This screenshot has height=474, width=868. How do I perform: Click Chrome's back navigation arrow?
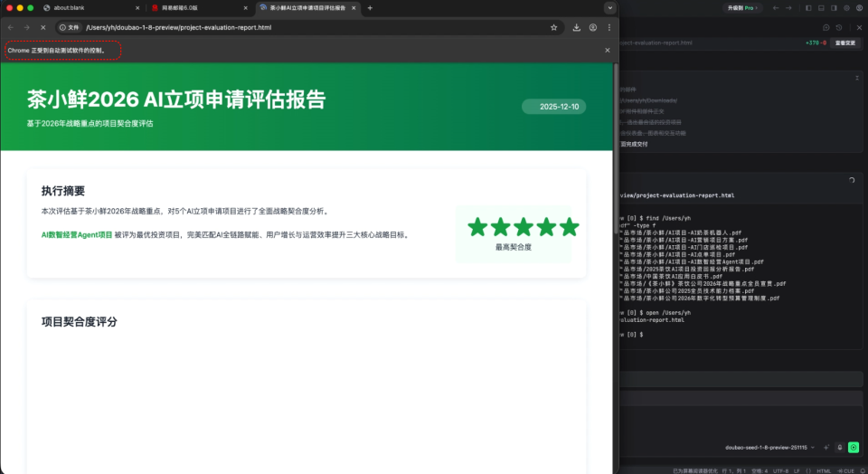[11, 27]
